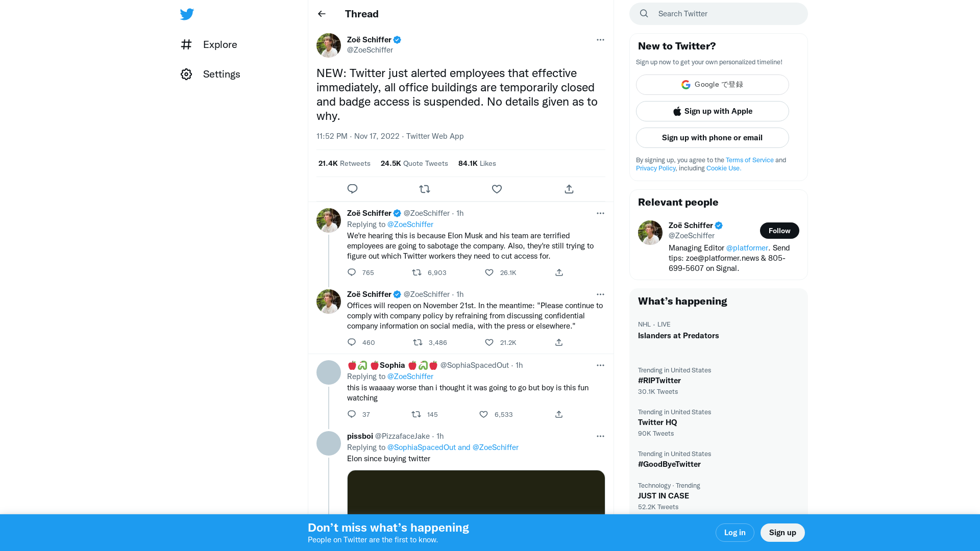Reply to the main tweet using the speech bubble icon
This screenshot has height=551, width=980.
pyautogui.click(x=352, y=189)
